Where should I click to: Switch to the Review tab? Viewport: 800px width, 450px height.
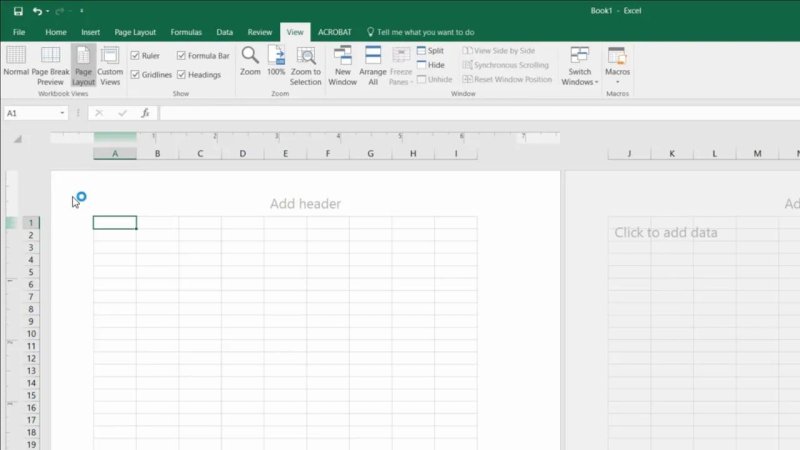pyautogui.click(x=260, y=32)
